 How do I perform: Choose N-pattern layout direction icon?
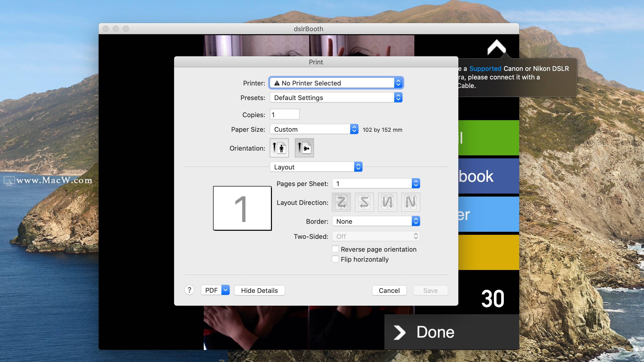click(411, 202)
